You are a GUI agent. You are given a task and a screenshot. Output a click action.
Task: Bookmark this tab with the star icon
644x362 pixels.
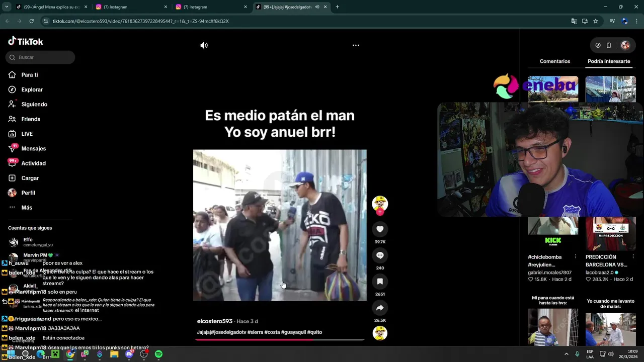pyautogui.click(x=596, y=21)
